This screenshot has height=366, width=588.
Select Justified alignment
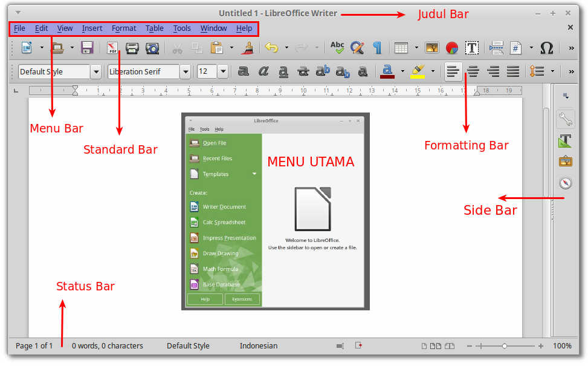coord(513,71)
